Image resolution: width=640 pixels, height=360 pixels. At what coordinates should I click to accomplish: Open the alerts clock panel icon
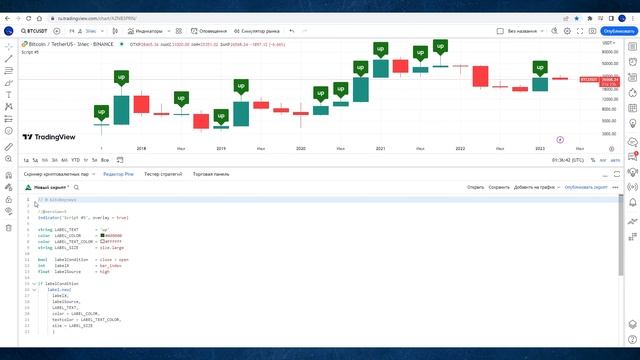[x=632, y=62]
